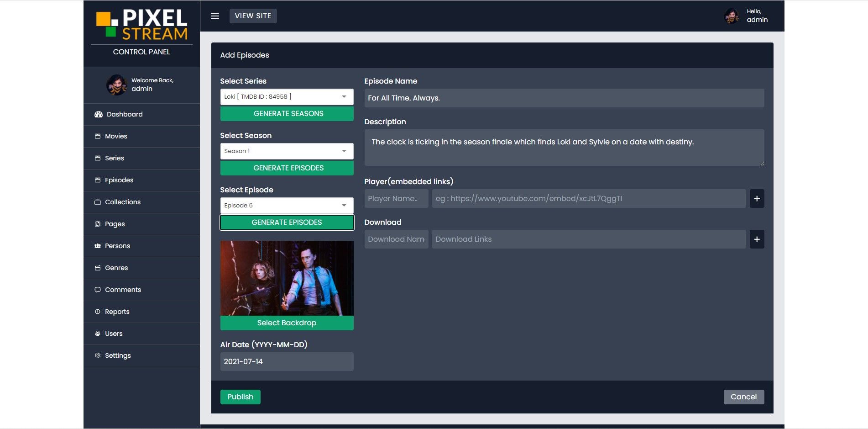This screenshot has width=868, height=429.
Task: Click the Loki backdrop thumbnail image
Action: click(287, 278)
